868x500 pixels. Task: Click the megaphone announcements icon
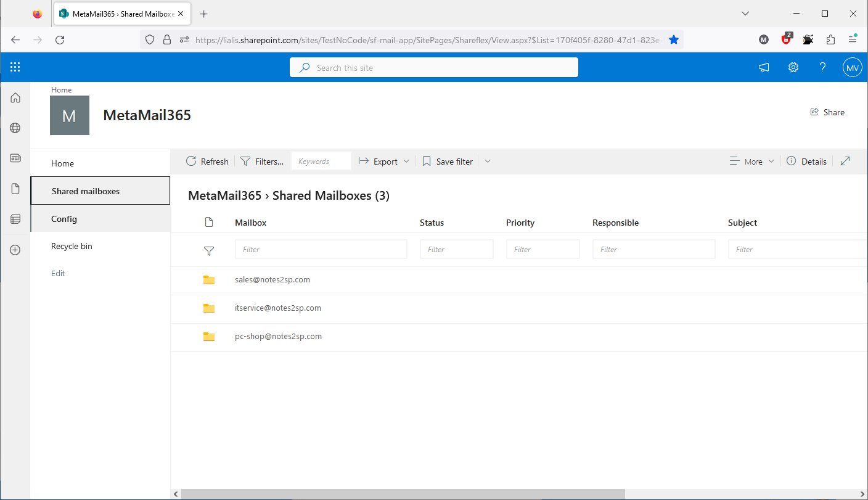(764, 68)
